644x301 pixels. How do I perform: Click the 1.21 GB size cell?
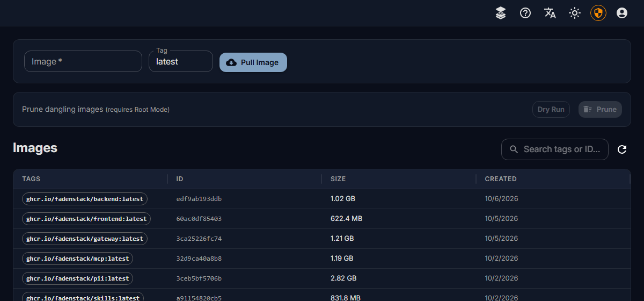click(x=342, y=239)
